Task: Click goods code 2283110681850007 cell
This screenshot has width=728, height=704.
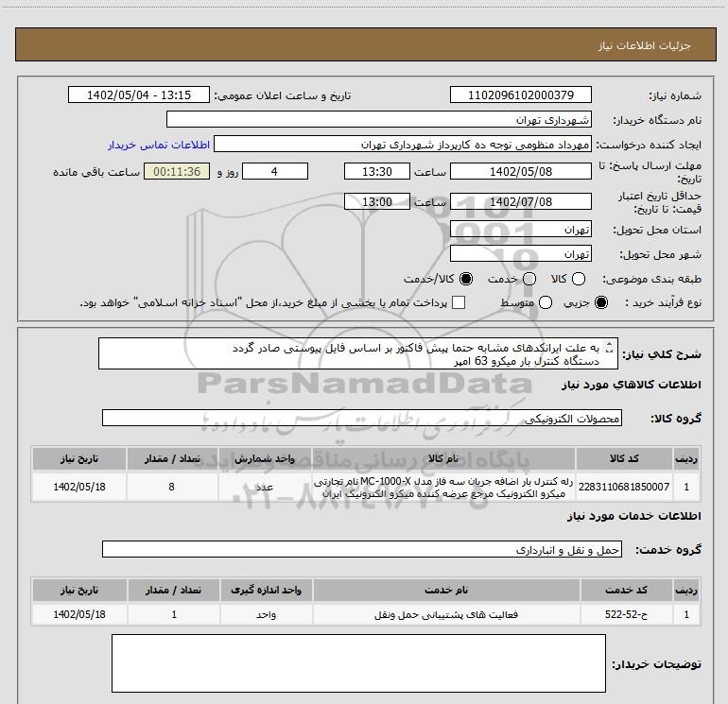Action: (x=624, y=487)
